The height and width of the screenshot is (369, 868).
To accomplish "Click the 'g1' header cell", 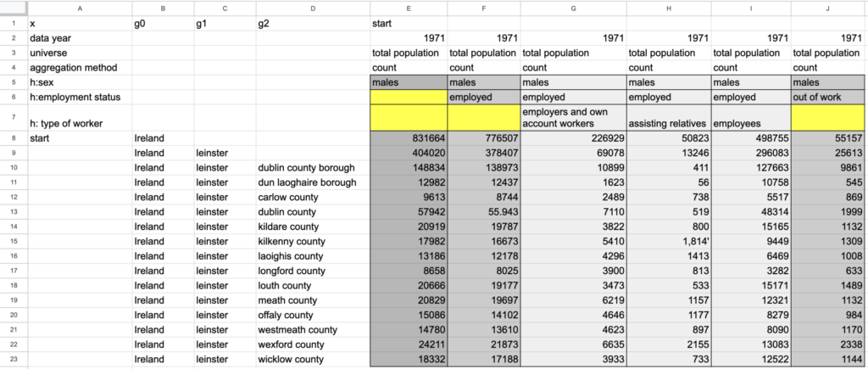I will tap(225, 24).
